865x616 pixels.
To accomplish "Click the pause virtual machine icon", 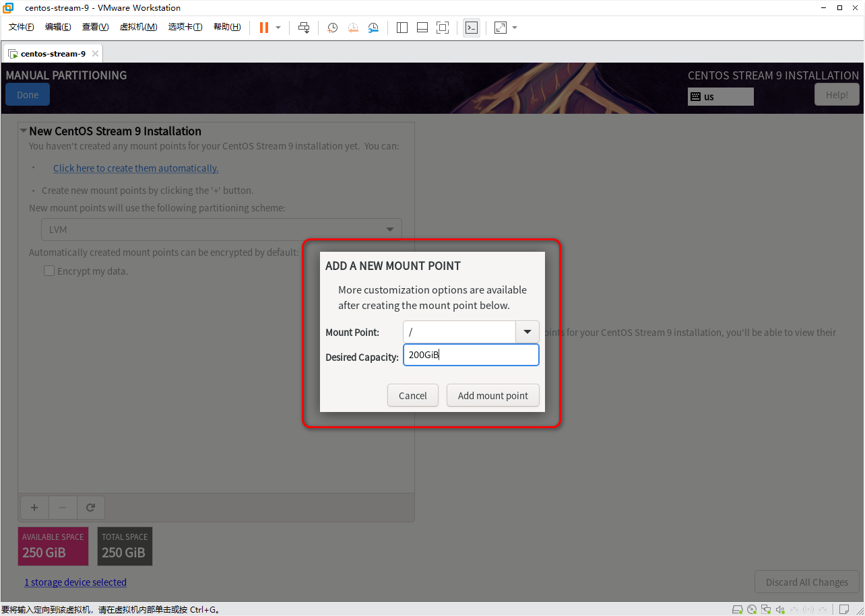I will click(264, 28).
